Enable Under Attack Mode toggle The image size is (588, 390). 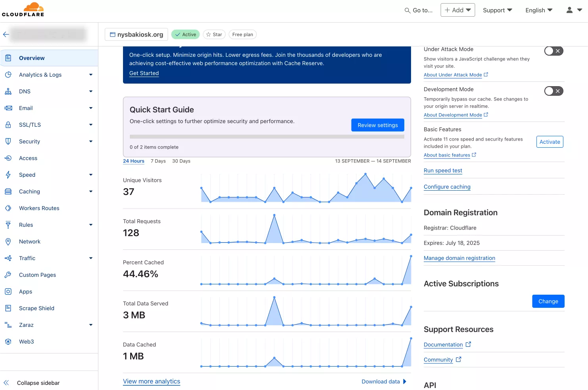click(x=553, y=51)
